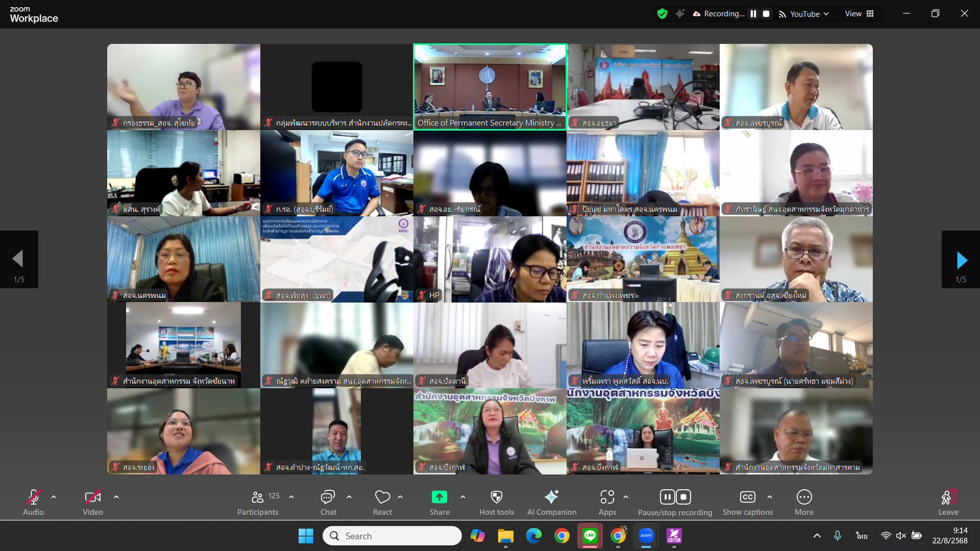
Task: Click the Windows taskbar Search box
Action: coord(392,536)
